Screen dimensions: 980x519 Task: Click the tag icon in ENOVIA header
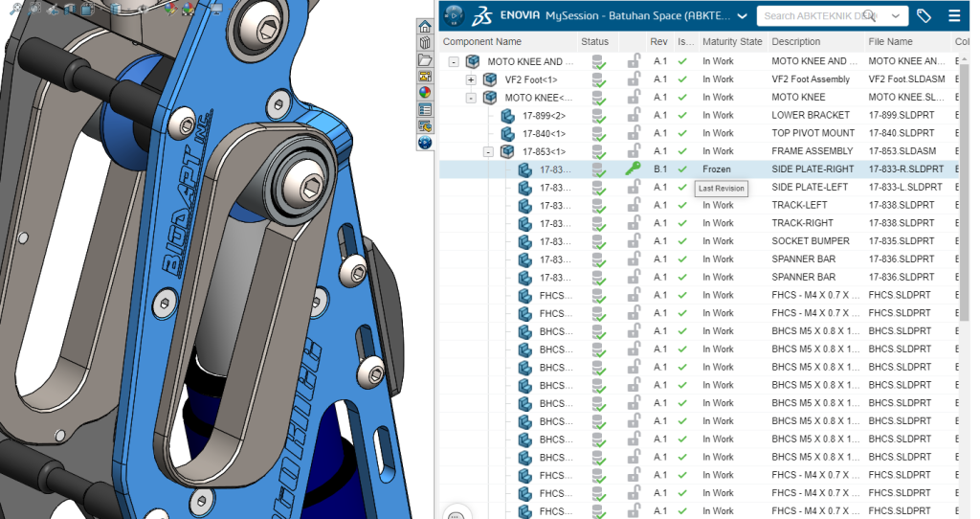click(924, 16)
